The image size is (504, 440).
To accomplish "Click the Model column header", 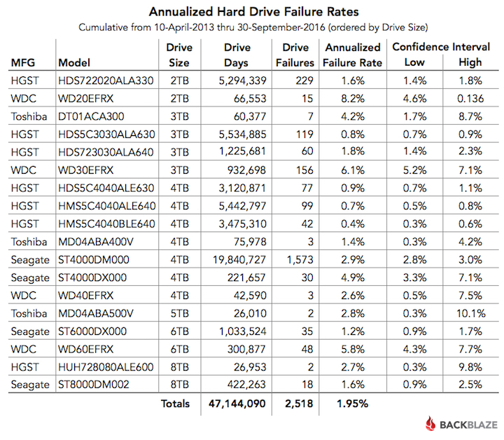I will coord(74,62).
